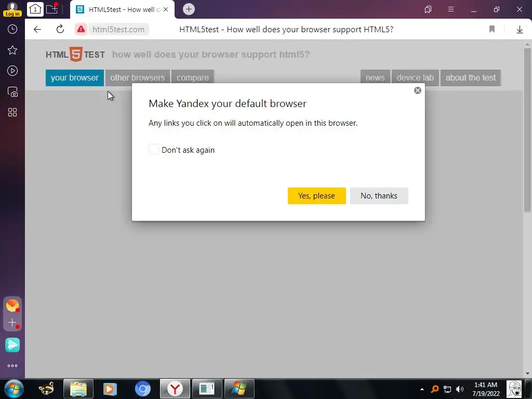Show hidden tray icons arrow
Viewport: 532px width, 399px height.
click(422, 389)
